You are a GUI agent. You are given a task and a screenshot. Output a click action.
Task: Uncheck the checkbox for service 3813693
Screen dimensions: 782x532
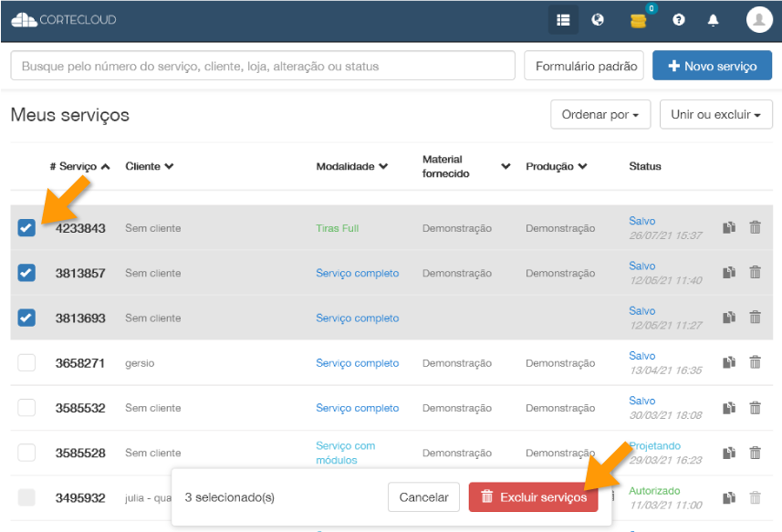(x=26, y=318)
